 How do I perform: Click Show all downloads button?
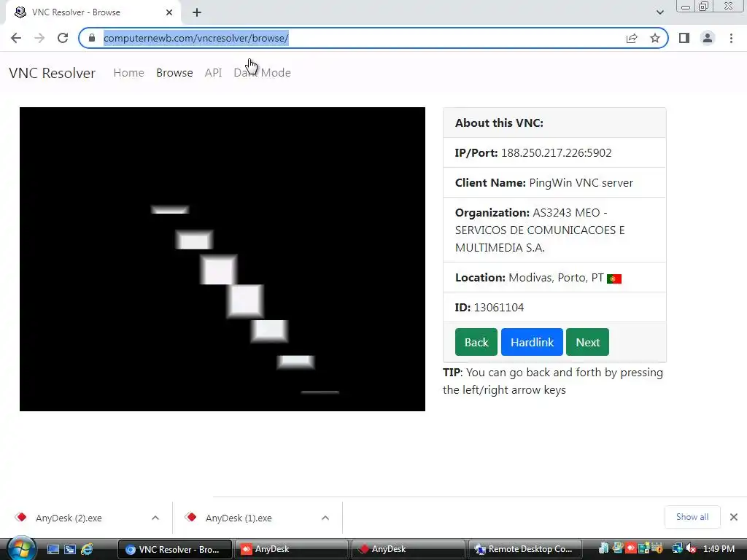(x=692, y=517)
